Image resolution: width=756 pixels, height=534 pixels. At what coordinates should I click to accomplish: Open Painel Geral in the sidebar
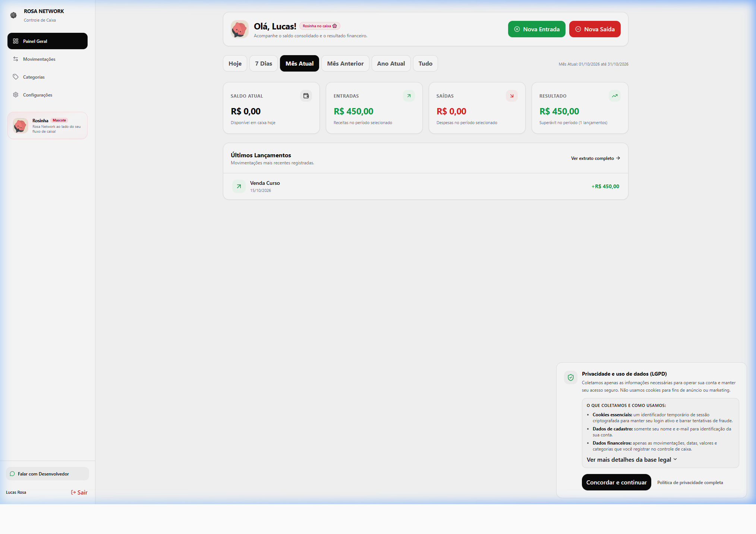pos(47,41)
